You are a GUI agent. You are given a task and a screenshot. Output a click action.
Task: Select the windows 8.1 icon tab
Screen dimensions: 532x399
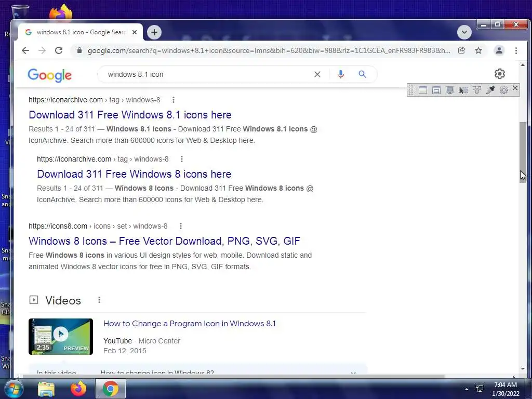pyautogui.click(x=80, y=32)
